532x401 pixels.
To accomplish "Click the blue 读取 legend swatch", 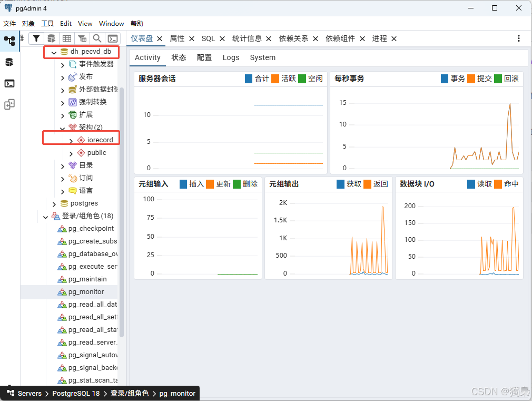I will pyautogui.click(x=471, y=184).
